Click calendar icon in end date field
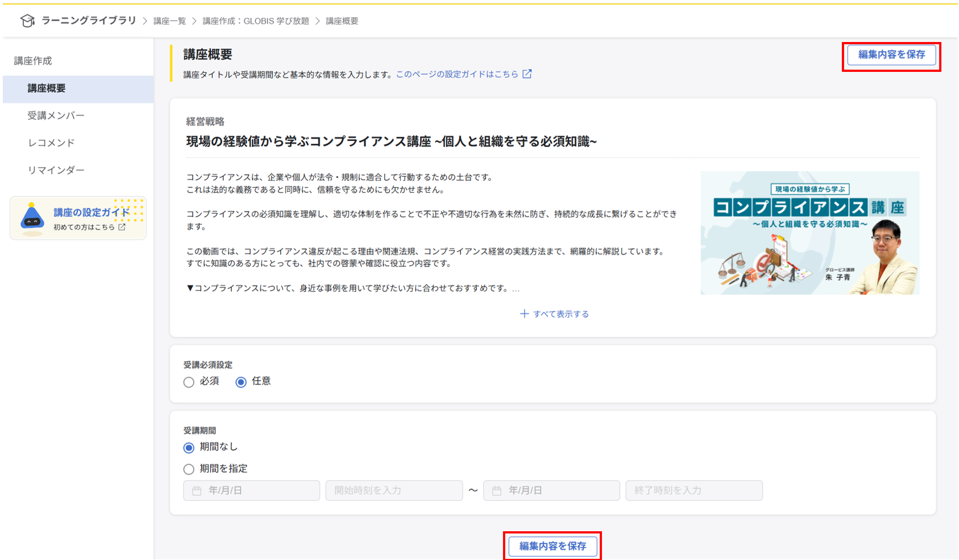 point(496,491)
